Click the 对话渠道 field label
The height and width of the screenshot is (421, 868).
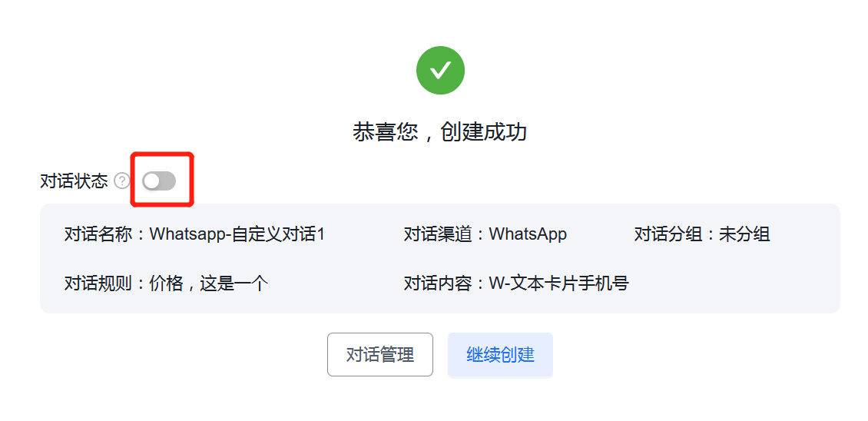438,234
